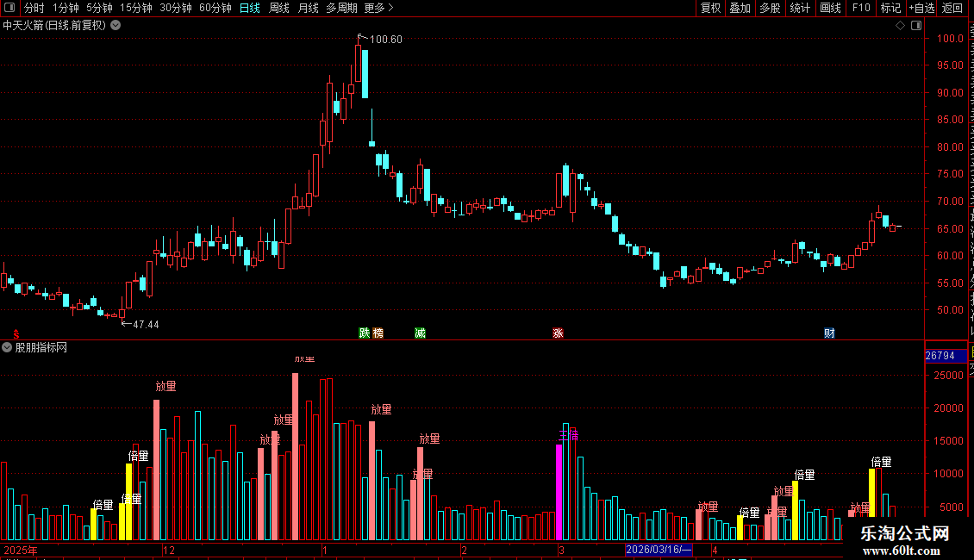Switch to the 分时 intraday view
Screen dimensions: 974x560
pos(34,8)
